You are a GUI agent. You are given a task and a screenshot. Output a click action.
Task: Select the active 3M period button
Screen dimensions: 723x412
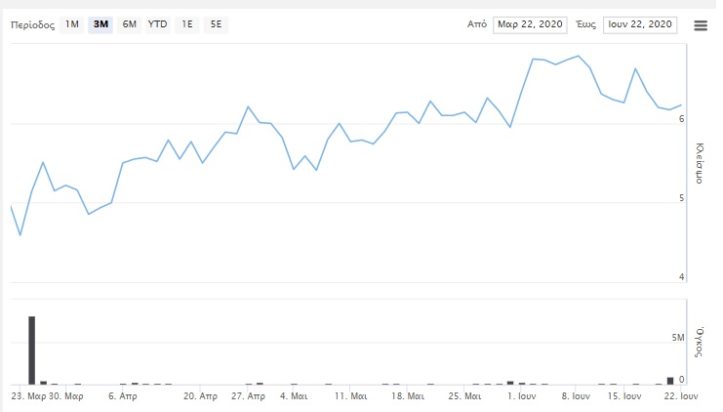pyautogui.click(x=101, y=25)
